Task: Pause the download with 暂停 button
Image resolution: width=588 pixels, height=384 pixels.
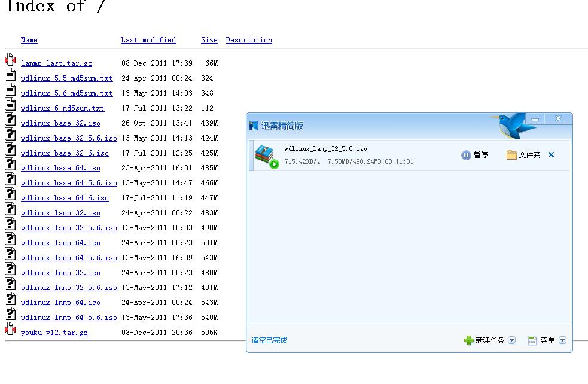Action: (x=474, y=155)
